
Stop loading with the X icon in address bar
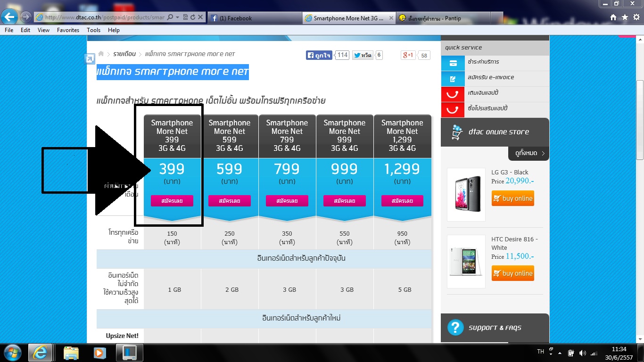click(200, 17)
